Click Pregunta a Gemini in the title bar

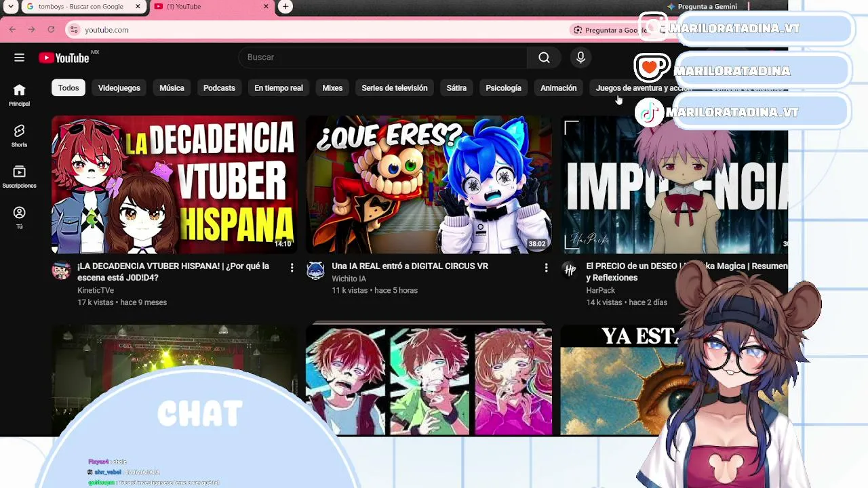(702, 7)
